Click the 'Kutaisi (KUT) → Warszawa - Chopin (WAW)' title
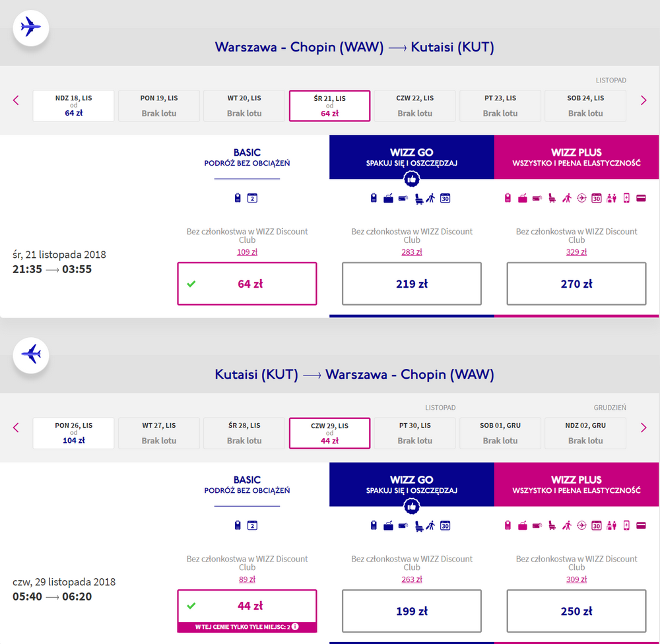The width and height of the screenshot is (660, 644). [354, 374]
